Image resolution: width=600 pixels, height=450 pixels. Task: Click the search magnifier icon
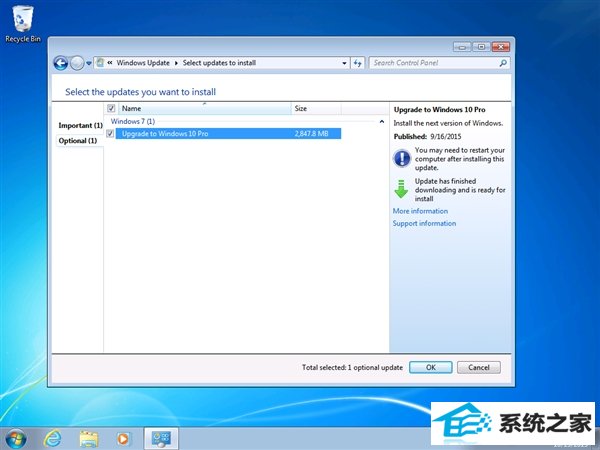pos(503,63)
